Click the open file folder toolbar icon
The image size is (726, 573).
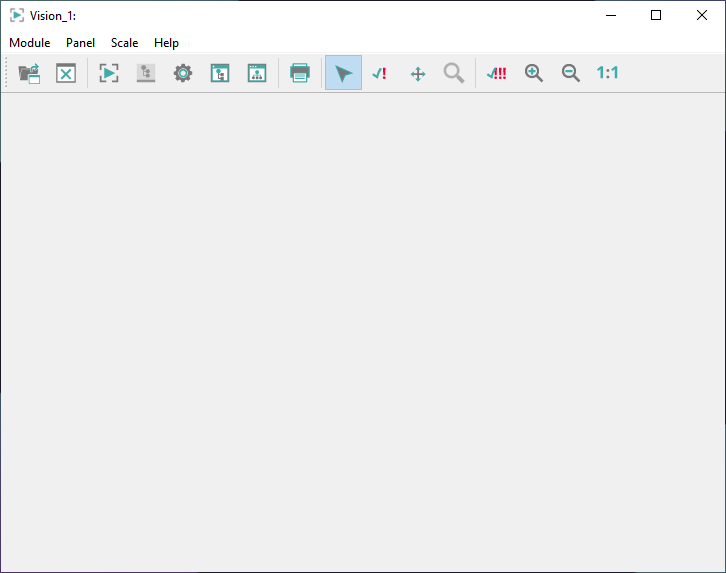[x=29, y=73]
